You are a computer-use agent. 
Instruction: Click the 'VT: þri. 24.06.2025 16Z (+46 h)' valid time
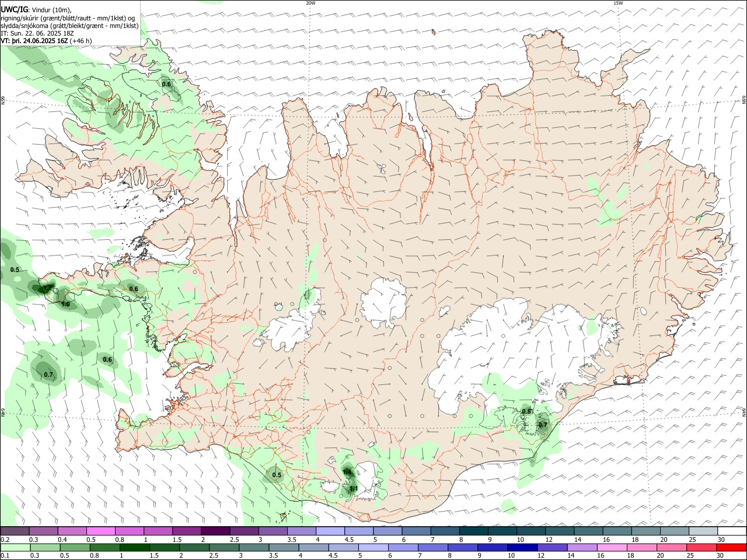tap(46, 41)
